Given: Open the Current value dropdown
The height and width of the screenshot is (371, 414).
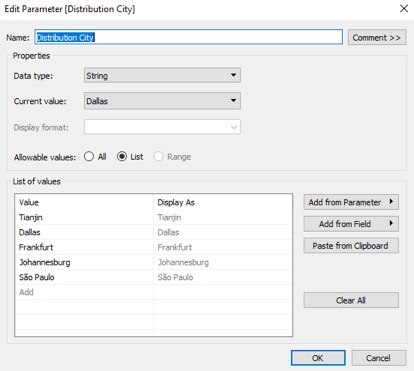Looking at the screenshot, I should click(162, 101).
